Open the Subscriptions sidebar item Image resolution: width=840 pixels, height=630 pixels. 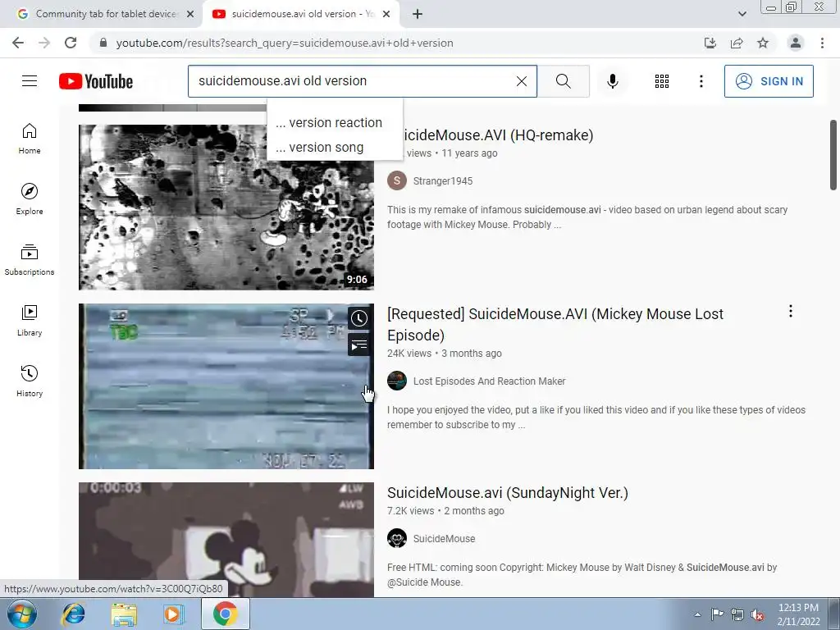point(30,260)
